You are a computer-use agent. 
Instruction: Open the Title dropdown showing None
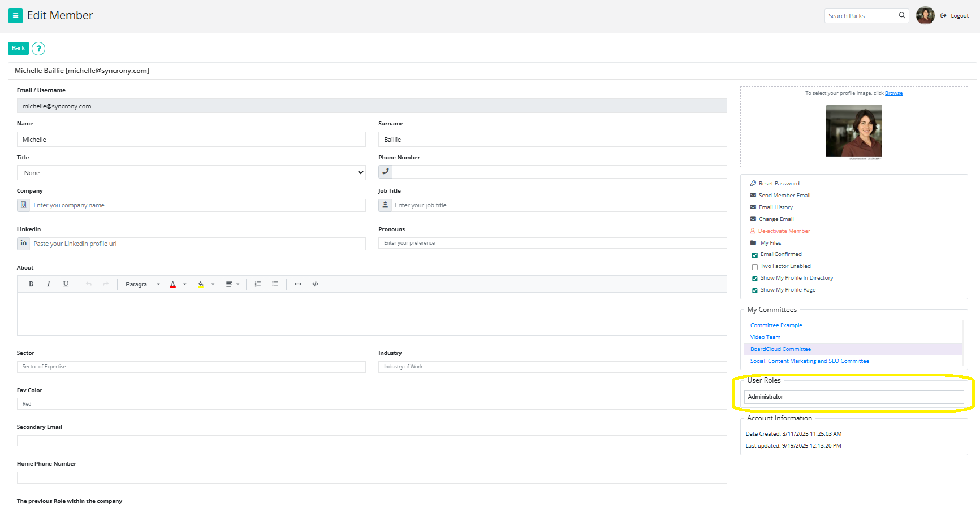click(191, 173)
